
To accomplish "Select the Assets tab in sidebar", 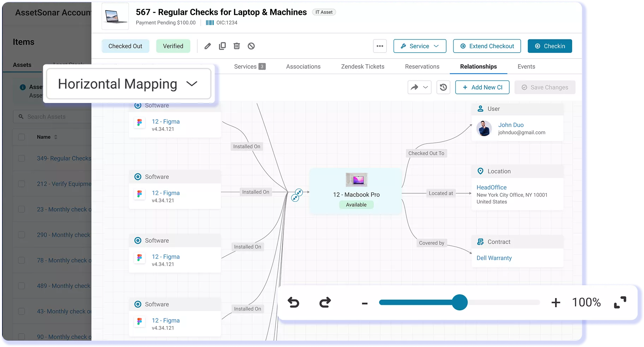I will [22, 65].
